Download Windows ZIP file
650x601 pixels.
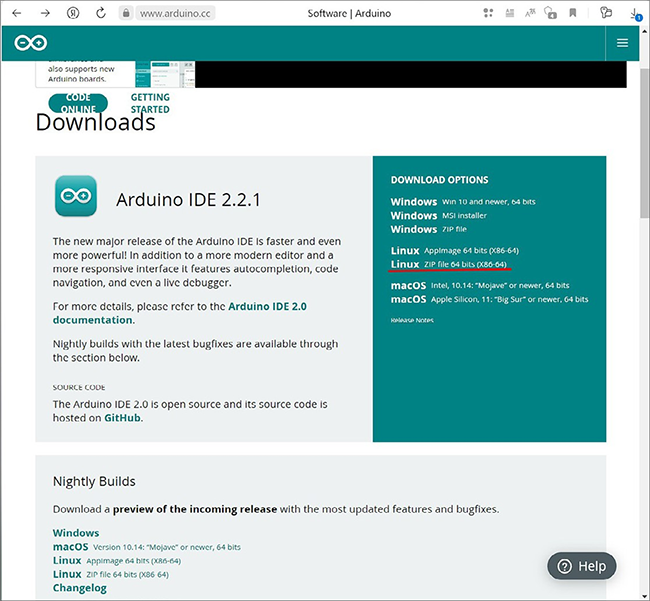[429, 229]
